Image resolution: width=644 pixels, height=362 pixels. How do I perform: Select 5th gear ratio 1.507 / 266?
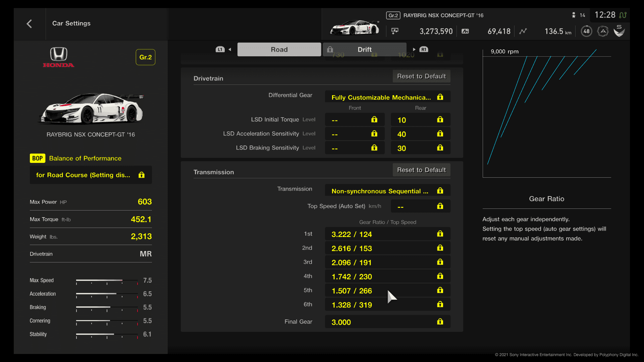tap(387, 290)
